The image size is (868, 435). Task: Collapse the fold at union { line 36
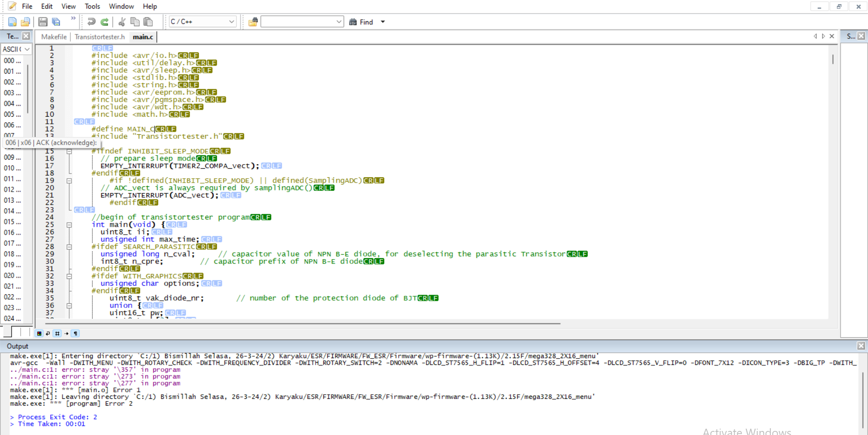[x=69, y=306]
